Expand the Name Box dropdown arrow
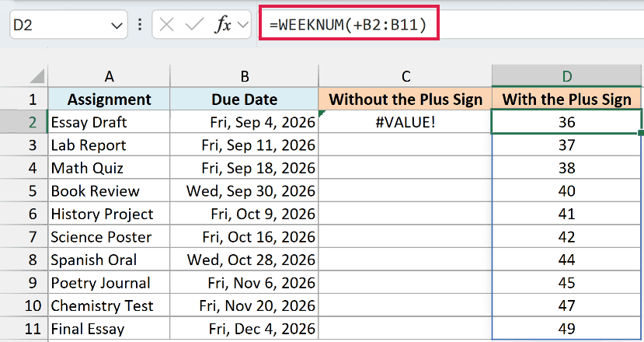644x342 pixels. coord(117,26)
